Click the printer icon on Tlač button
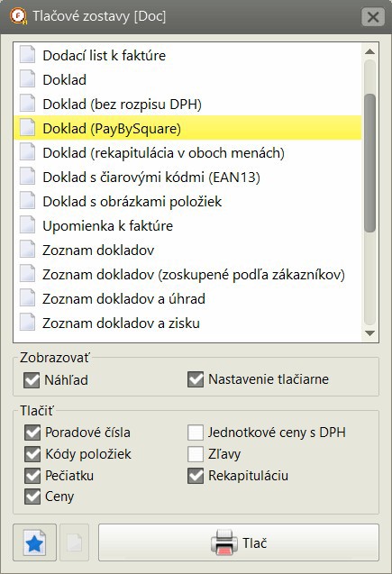 coord(224,542)
